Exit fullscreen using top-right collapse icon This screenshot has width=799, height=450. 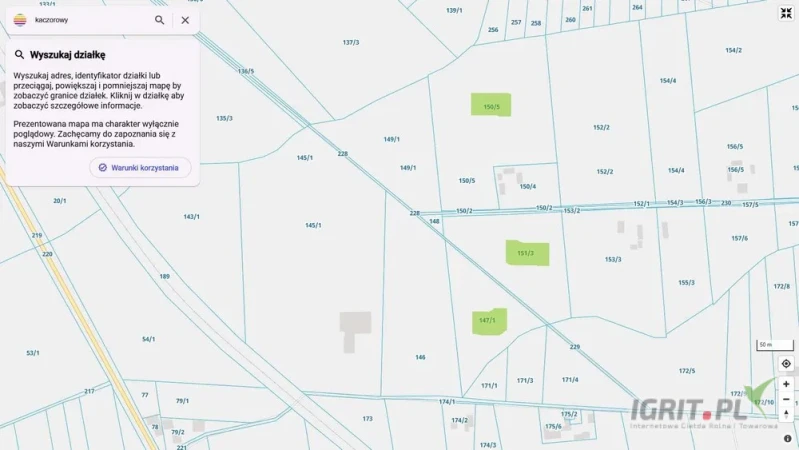pyautogui.click(x=786, y=13)
